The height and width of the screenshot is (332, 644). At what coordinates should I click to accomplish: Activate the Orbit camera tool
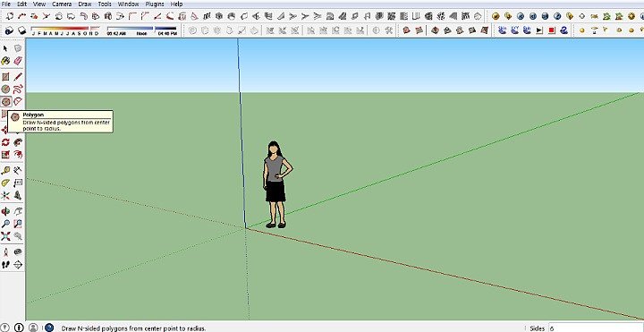coord(5,211)
